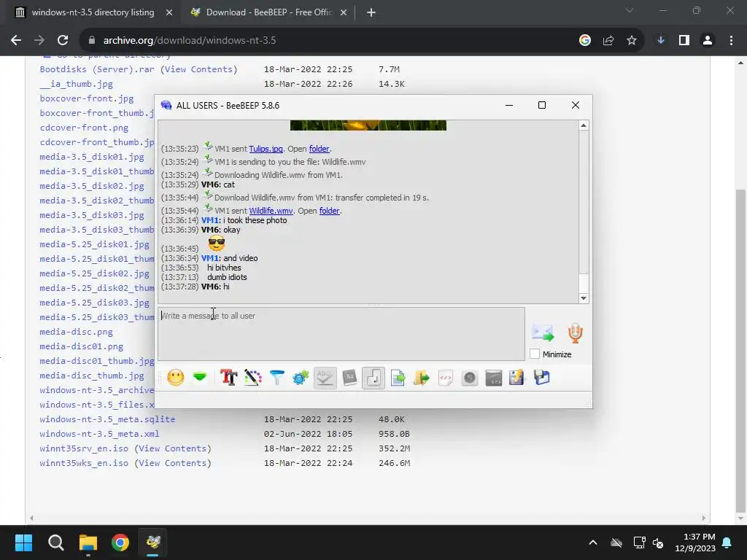Viewport: 747px width, 560px height.
Task: Expand the tab search chevron in Chrome
Action: point(630,10)
